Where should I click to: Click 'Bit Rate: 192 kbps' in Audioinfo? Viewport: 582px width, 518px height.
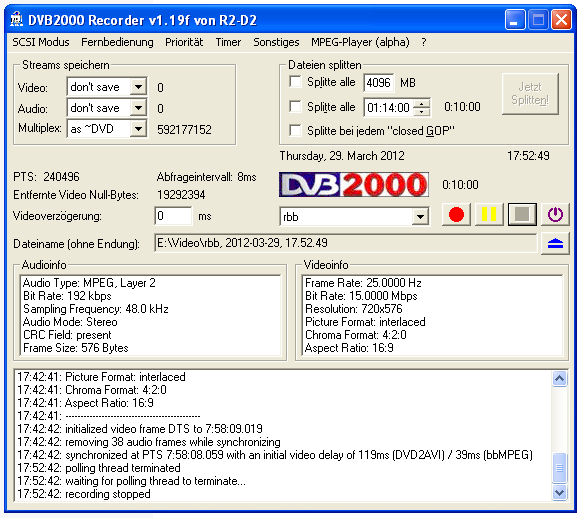[x=67, y=296]
